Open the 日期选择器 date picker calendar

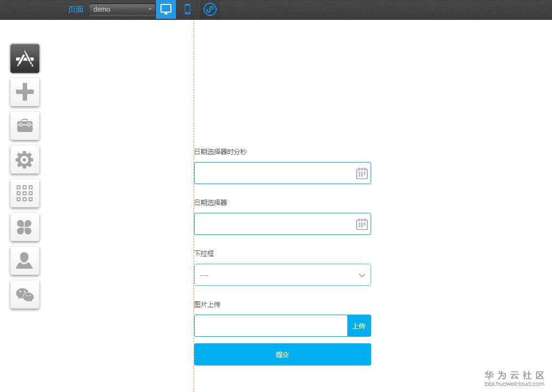point(362,223)
